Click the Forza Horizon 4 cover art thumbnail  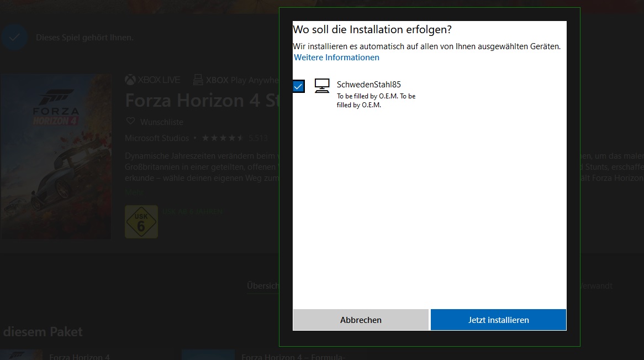56,156
